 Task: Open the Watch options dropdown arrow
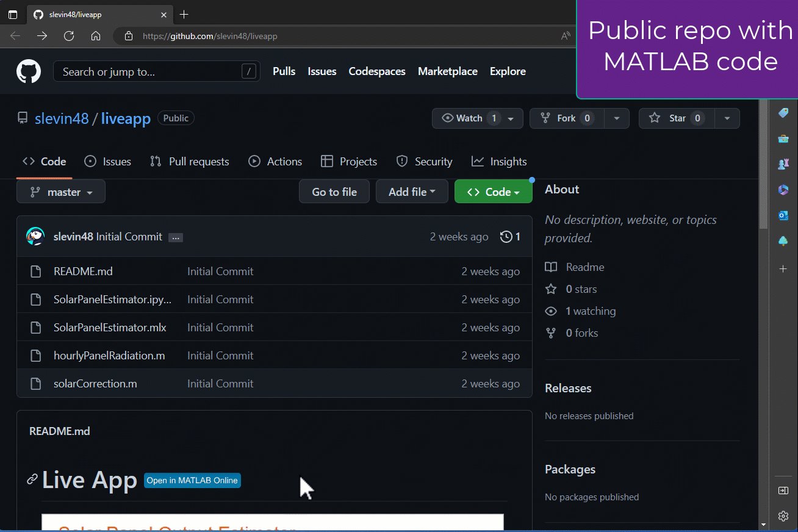coord(511,118)
